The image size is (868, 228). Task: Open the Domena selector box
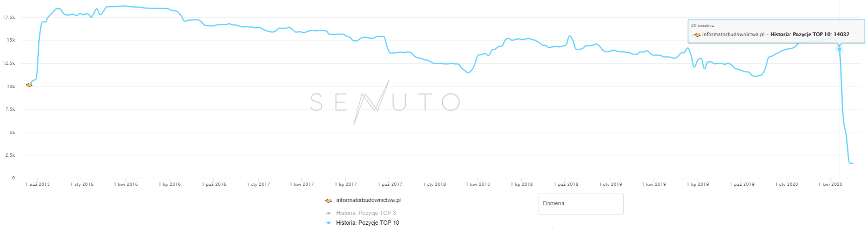coord(581,204)
